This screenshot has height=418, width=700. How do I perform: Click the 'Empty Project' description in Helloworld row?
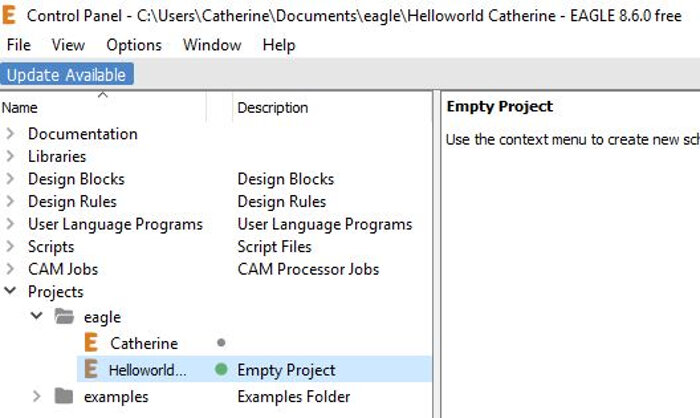pyautogui.click(x=286, y=370)
